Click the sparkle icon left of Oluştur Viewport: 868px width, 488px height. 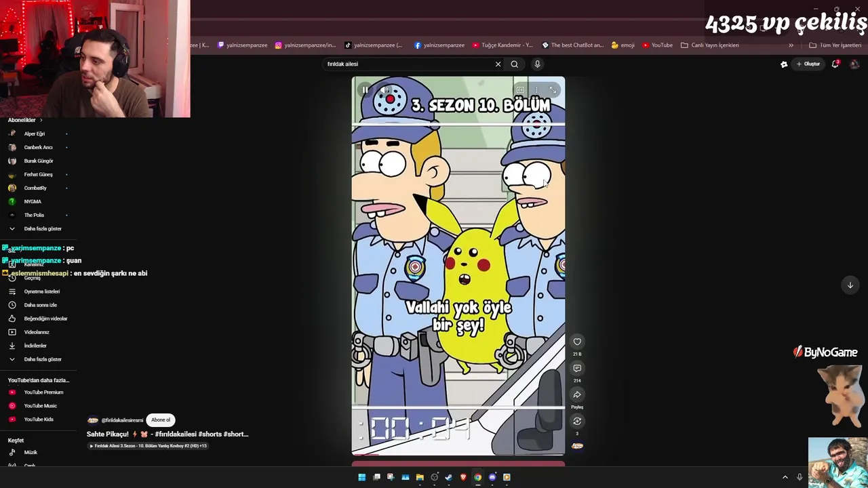[784, 64]
